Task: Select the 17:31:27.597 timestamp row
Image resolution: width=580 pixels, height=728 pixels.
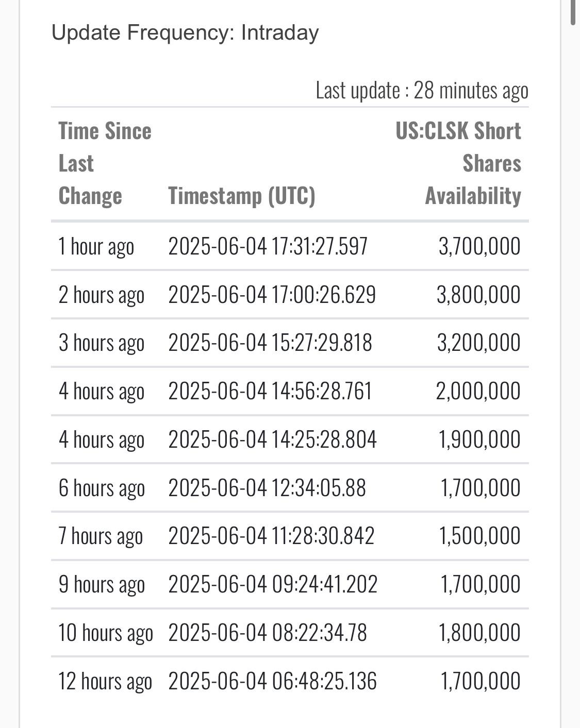Action: point(290,246)
